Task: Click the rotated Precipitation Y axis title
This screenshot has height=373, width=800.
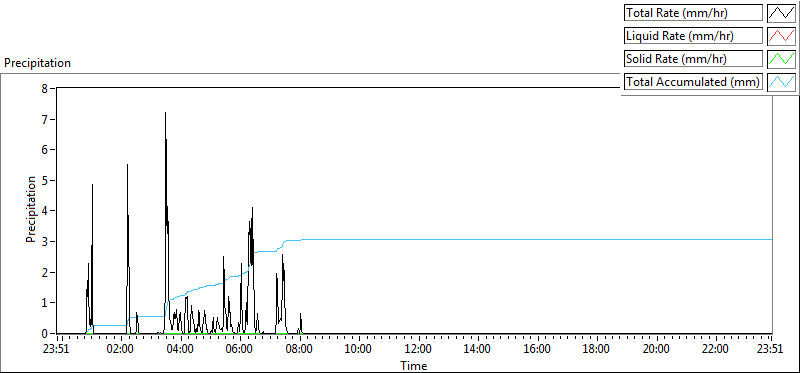Action: pyautogui.click(x=31, y=209)
